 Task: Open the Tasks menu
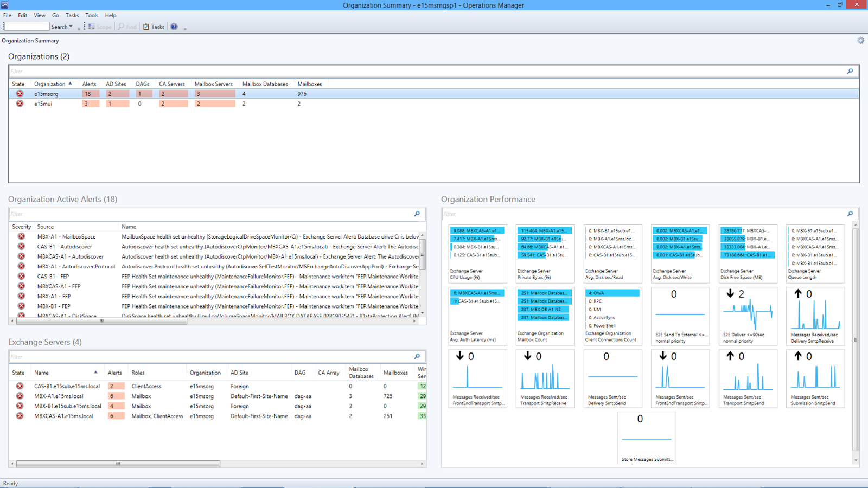(72, 15)
